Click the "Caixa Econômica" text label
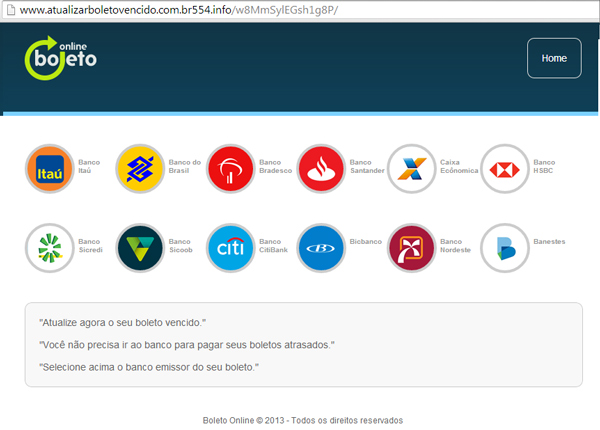Viewport: 600px width, 430px height. point(459,166)
